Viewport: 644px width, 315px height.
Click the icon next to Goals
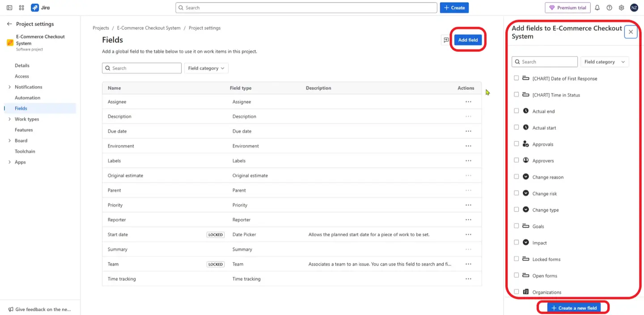526,226
